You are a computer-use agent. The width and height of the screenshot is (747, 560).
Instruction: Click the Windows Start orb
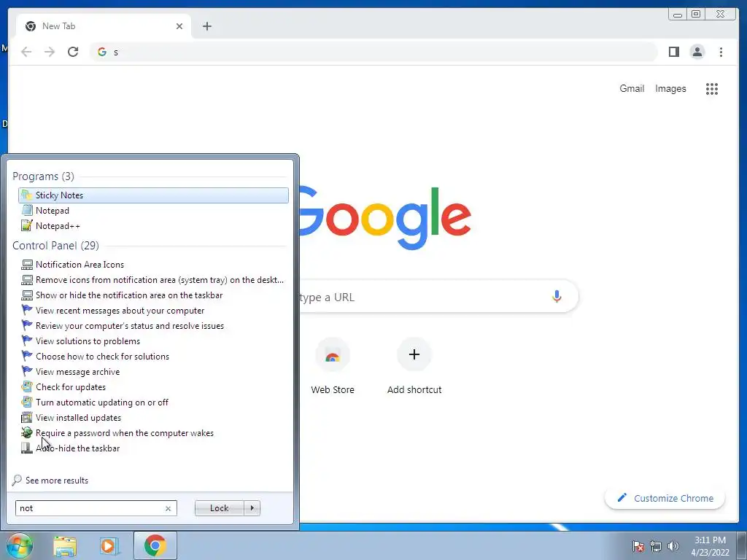click(x=18, y=545)
